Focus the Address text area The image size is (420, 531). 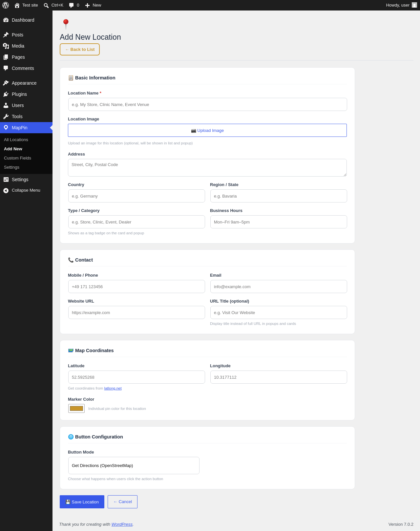point(207,168)
